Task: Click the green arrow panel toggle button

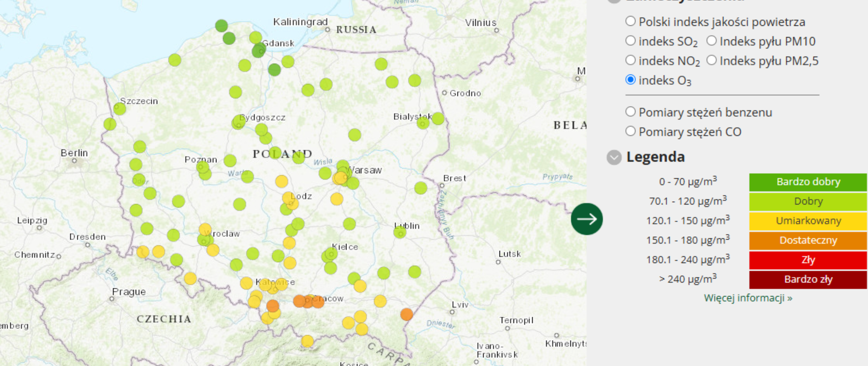Action: point(587,219)
